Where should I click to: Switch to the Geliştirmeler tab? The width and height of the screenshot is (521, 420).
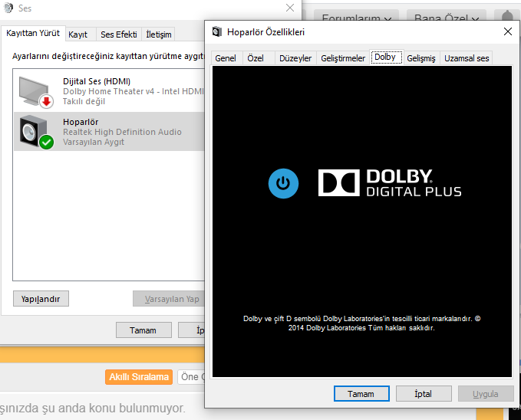pyautogui.click(x=342, y=58)
